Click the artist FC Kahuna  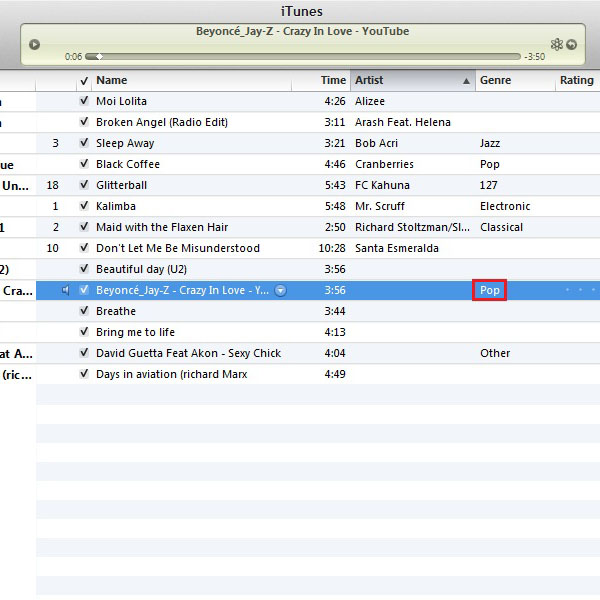tap(382, 185)
